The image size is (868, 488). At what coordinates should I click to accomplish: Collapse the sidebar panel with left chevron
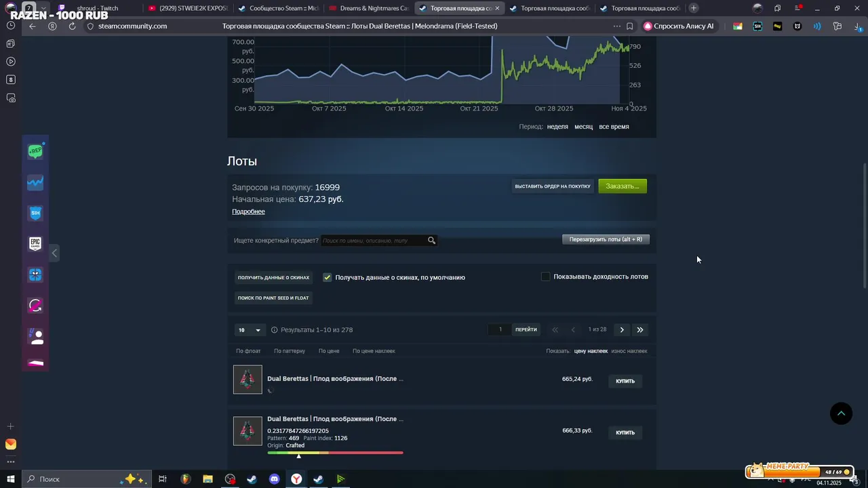[54, 253]
